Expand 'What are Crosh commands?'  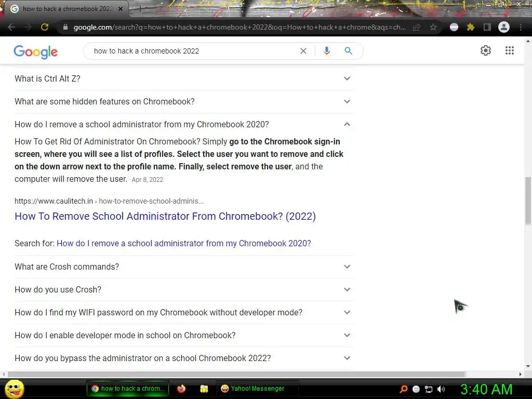(x=183, y=267)
